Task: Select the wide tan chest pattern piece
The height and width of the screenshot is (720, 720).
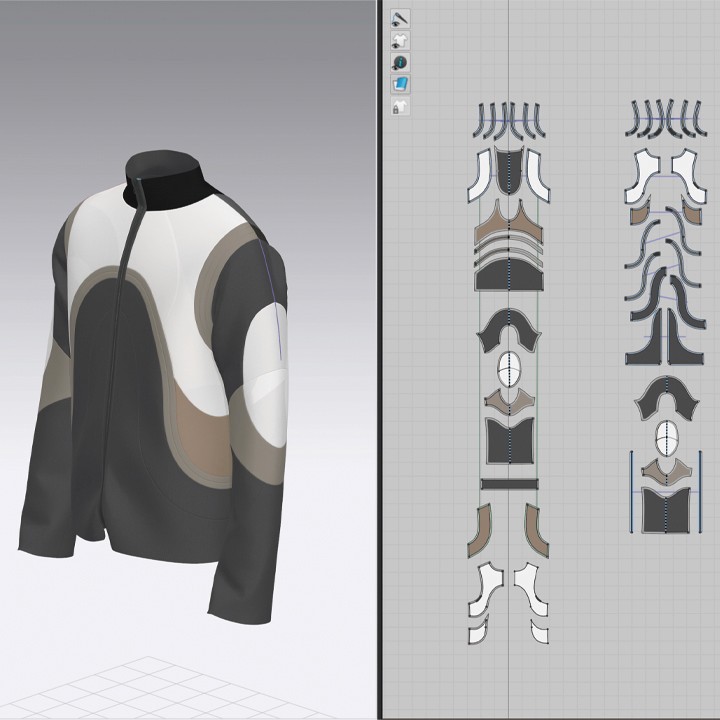Action: (509, 225)
